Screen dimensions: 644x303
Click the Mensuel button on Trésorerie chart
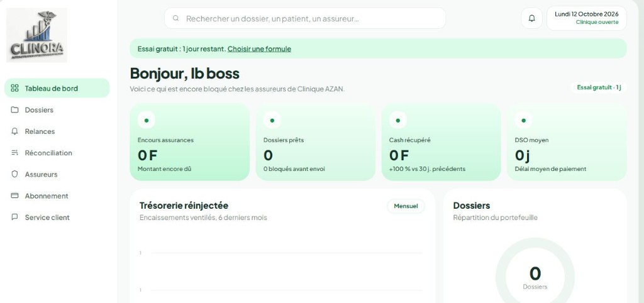406,206
